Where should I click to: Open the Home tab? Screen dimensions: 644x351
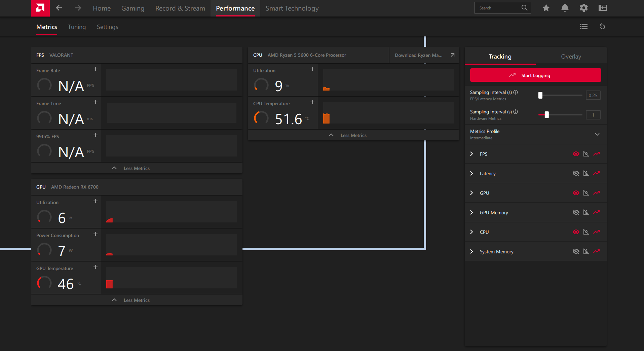tap(102, 8)
